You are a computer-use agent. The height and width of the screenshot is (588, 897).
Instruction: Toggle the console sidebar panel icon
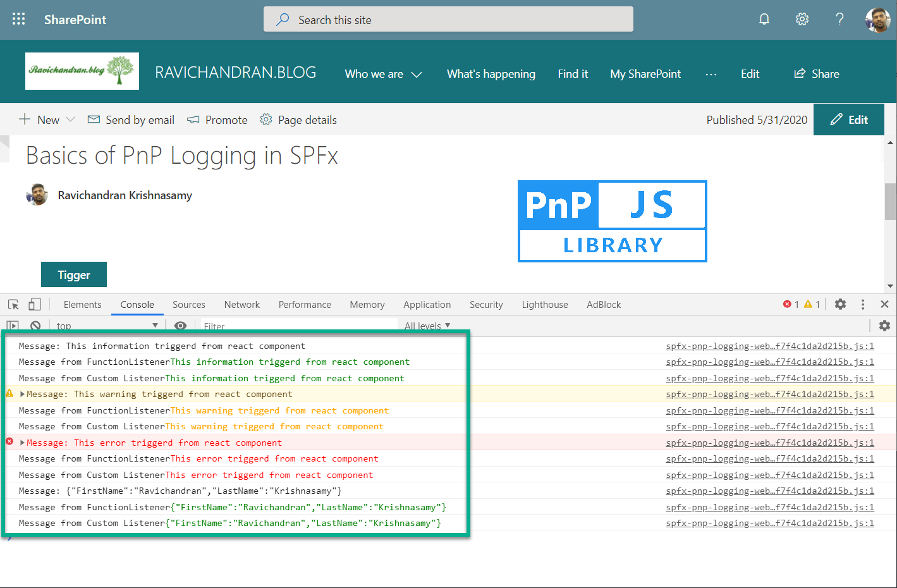coord(13,326)
